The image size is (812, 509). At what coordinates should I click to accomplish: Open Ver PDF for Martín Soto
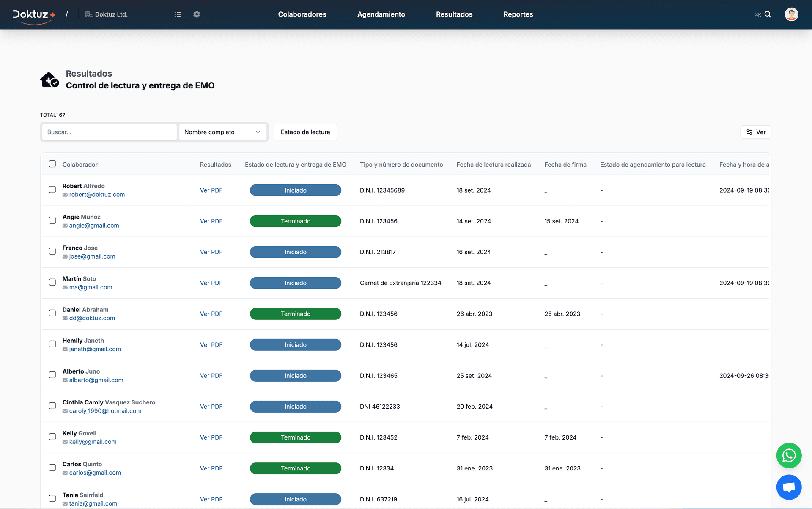(211, 283)
